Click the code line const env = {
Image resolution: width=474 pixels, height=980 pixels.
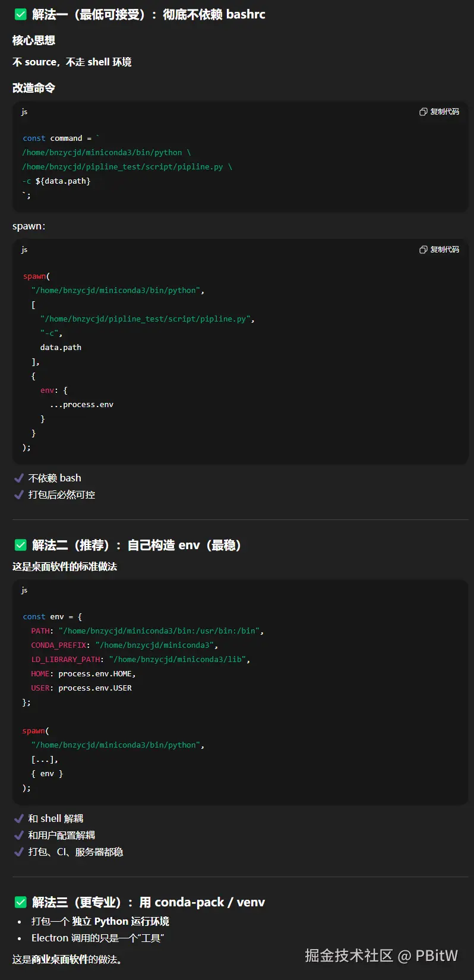click(52, 616)
